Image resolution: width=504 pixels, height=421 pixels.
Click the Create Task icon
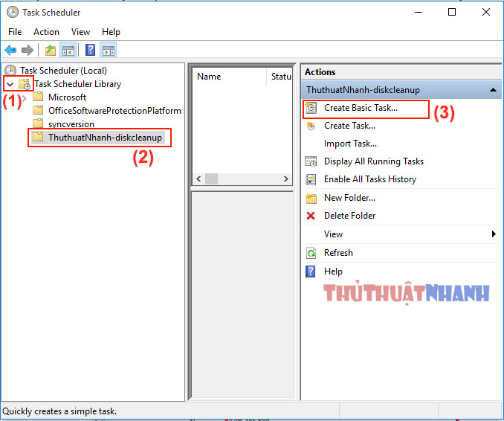pos(311,126)
